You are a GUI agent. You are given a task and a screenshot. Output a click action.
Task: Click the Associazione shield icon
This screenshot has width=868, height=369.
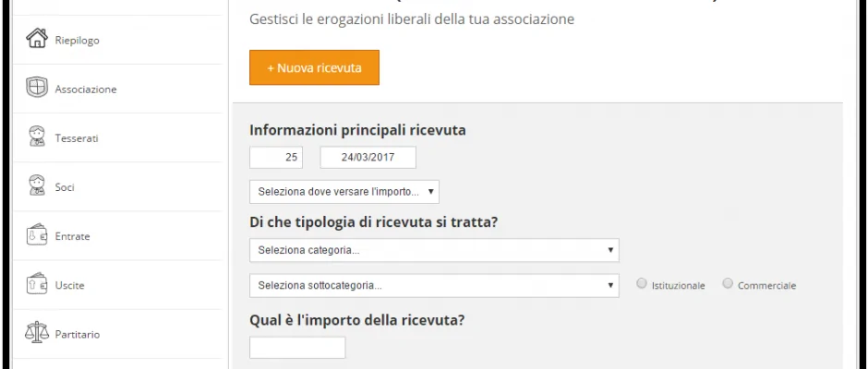37,88
